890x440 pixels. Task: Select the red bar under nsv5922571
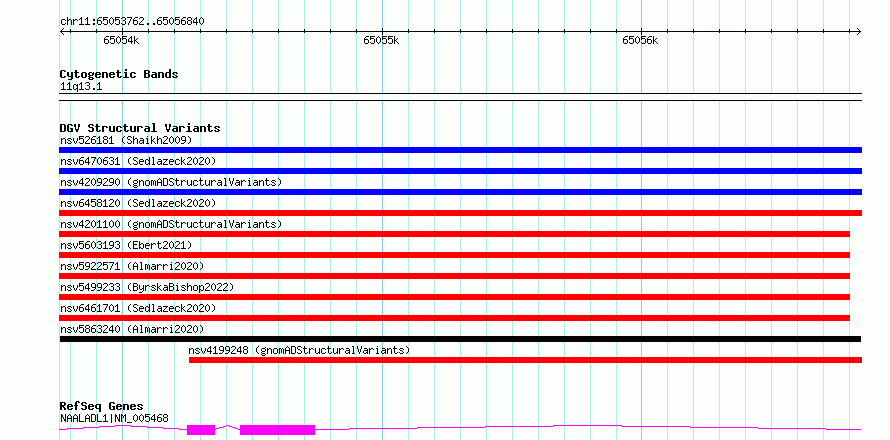455,276
